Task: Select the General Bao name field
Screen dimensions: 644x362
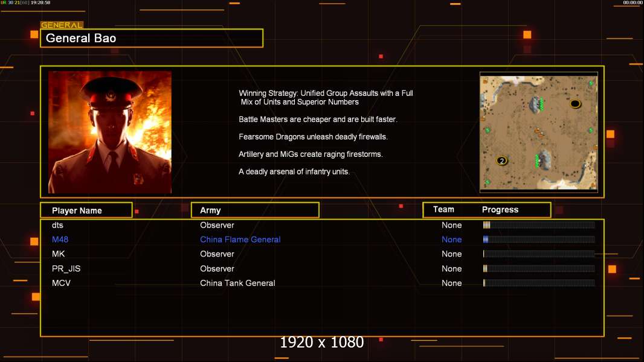Action: pyautogui.click(x=152, y=38)
